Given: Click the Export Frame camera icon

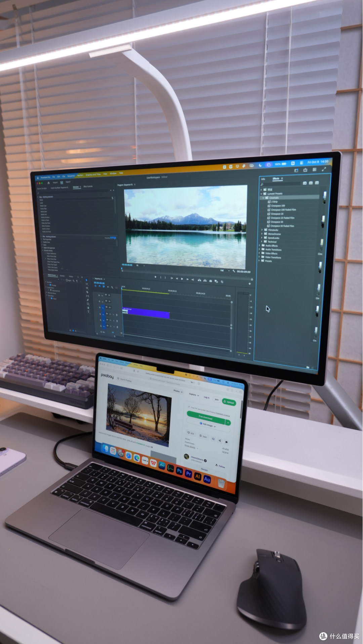Looking at the screenshot, I should pyautogui.click(x=211, y=281).
